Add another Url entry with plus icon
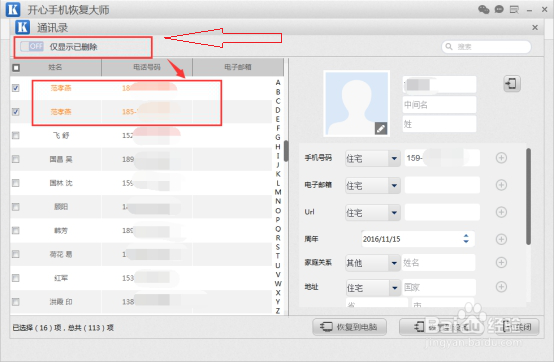The width and height of the screenshot is (554, 362). coord(501,212)
